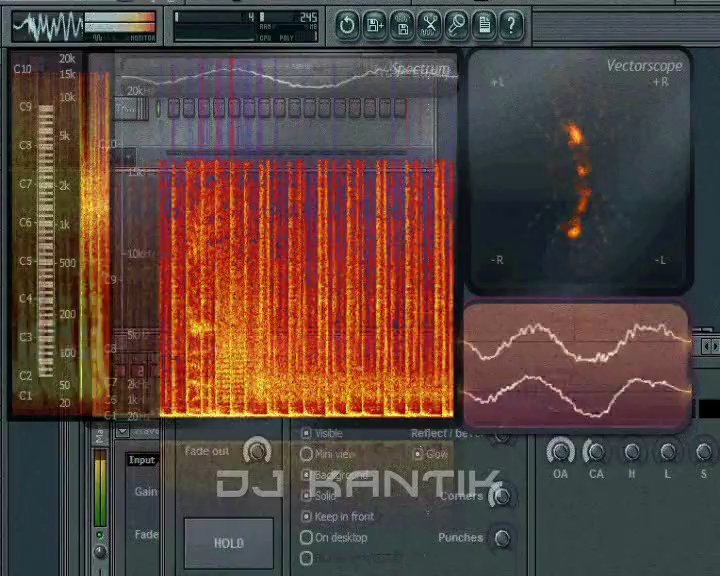Viewport: 720px width, 576px height.
Task: Click the 500 frequency label on spectrum scale
Action: click(67, 263)
